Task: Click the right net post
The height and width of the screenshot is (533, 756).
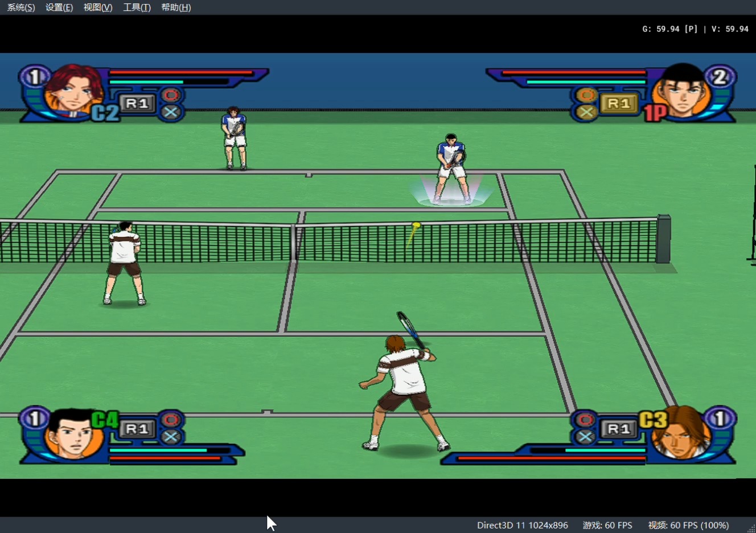Action: (663, 239)
